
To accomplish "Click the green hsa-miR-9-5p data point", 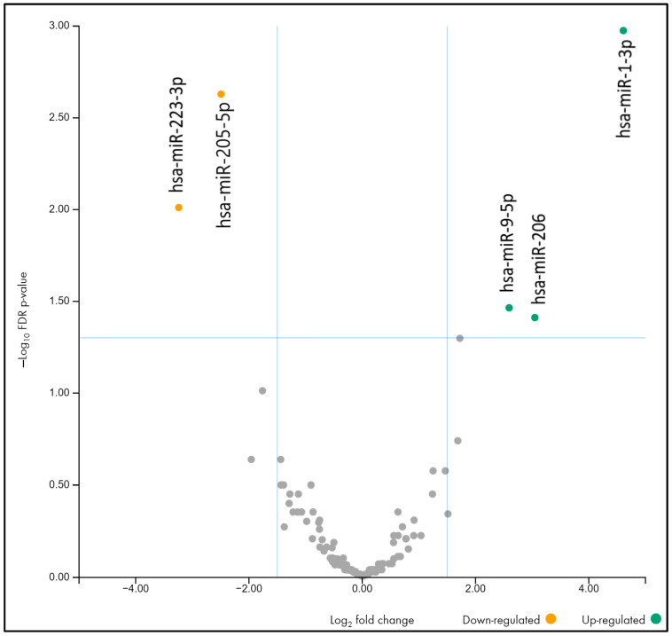I will tap(509, 308).
